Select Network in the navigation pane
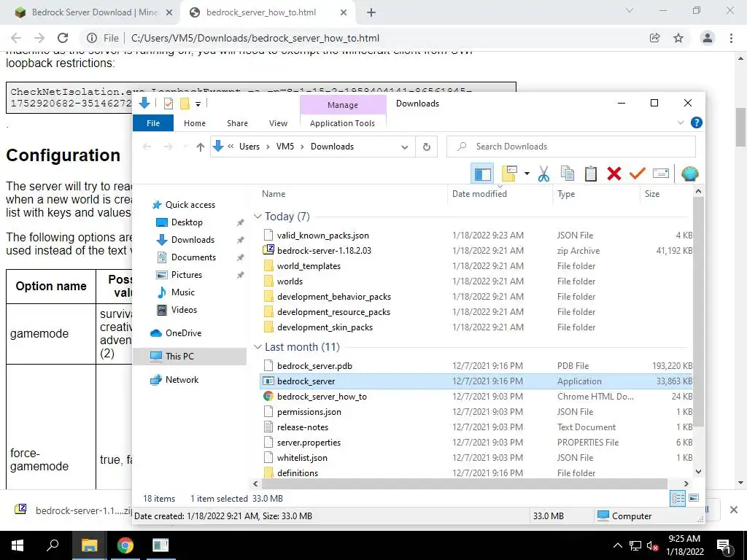 click(182, 380)
